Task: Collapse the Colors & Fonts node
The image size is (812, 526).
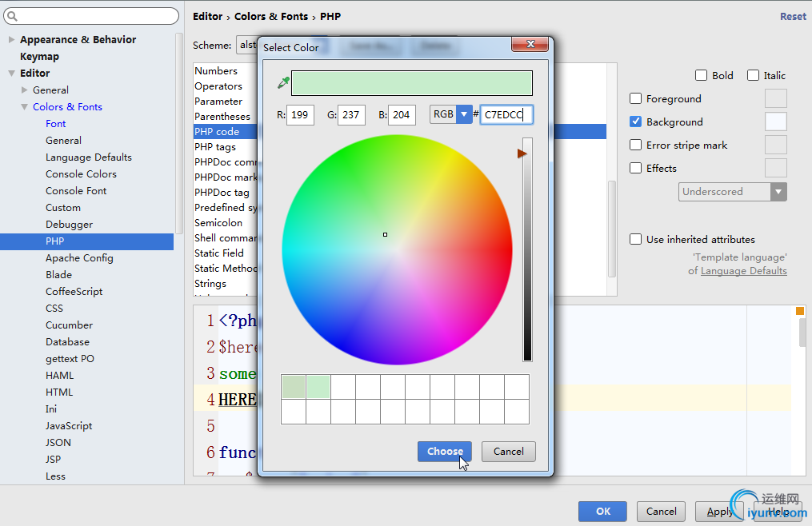Action: (x=24, y=106)
